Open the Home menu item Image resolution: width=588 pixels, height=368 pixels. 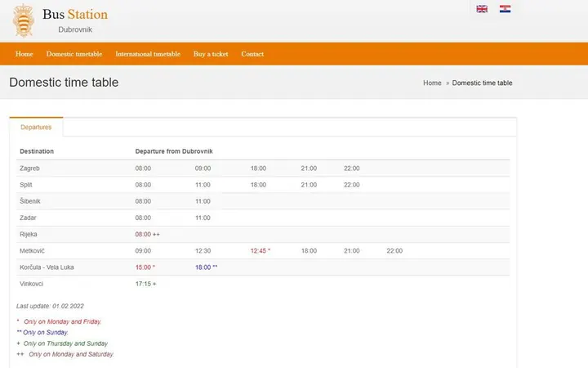[x=24, y=54]
